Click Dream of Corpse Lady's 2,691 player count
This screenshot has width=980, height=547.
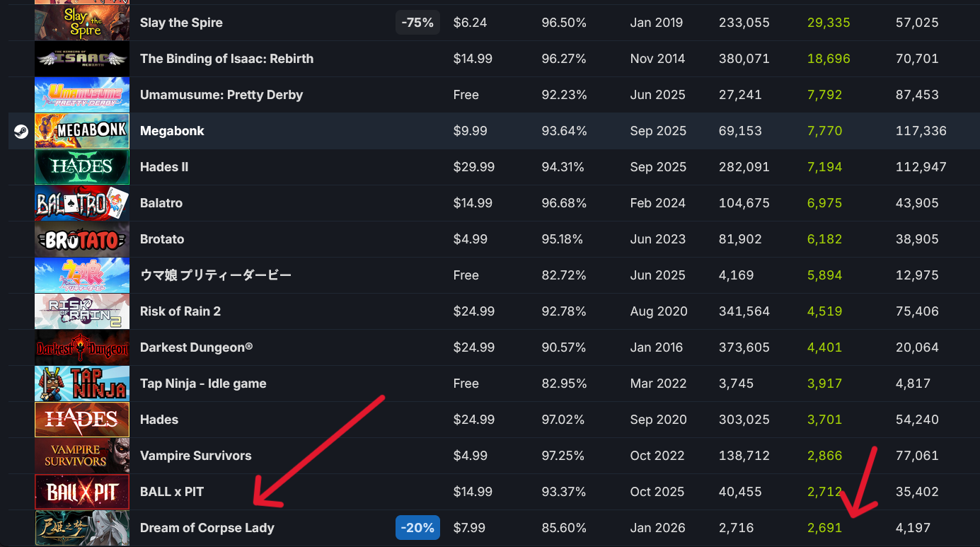[824, 528]
